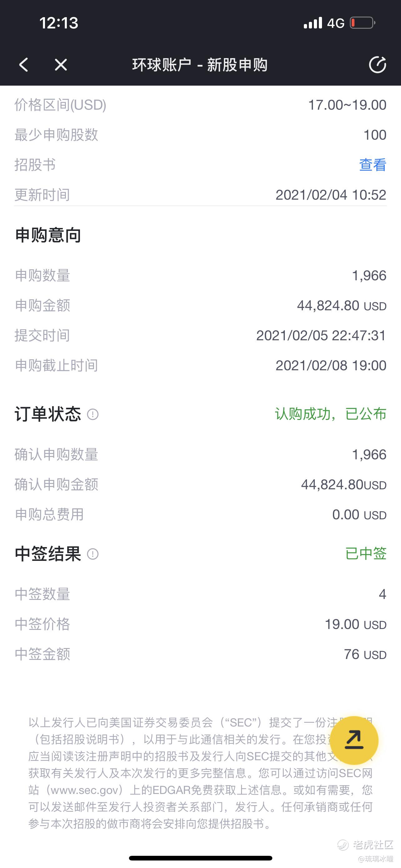The width and height of the screenshot is (401, 868).
Task: Tap the page title 环球账户 - 新股申购
Action: pos(200,65)
